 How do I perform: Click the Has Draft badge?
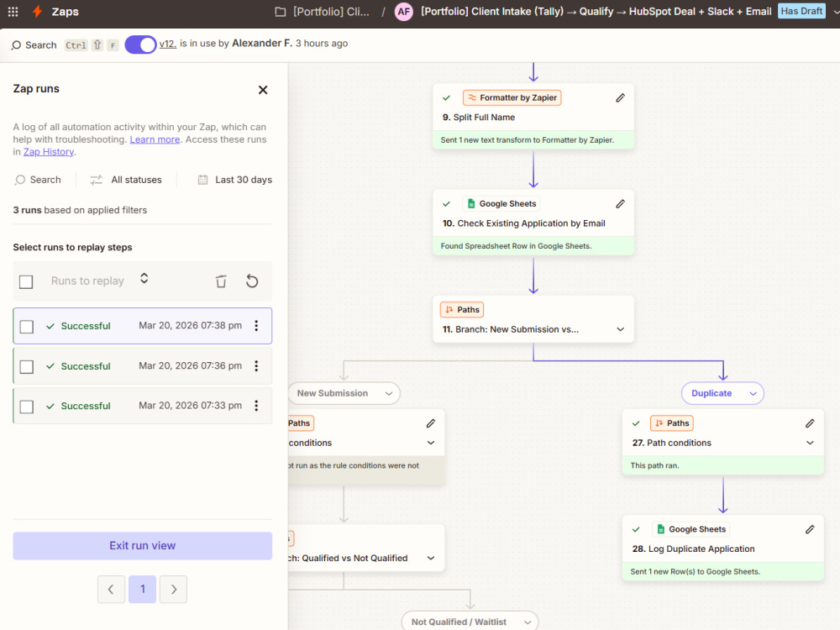(x=801, y=11)
